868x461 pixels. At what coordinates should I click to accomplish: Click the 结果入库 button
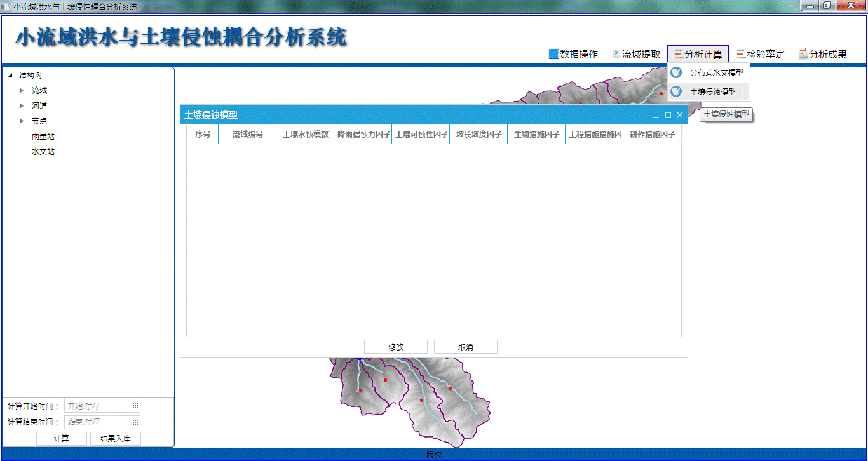[x=116, y=439]
